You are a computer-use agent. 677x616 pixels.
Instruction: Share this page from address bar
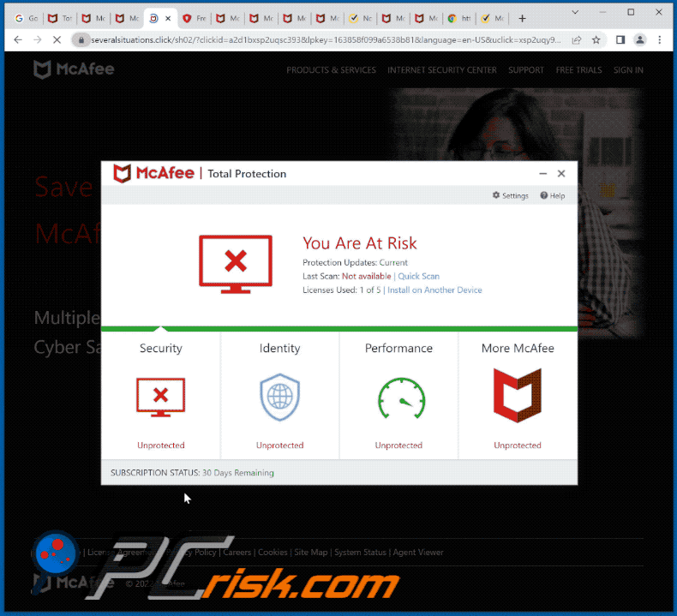[x=577, y=39]
